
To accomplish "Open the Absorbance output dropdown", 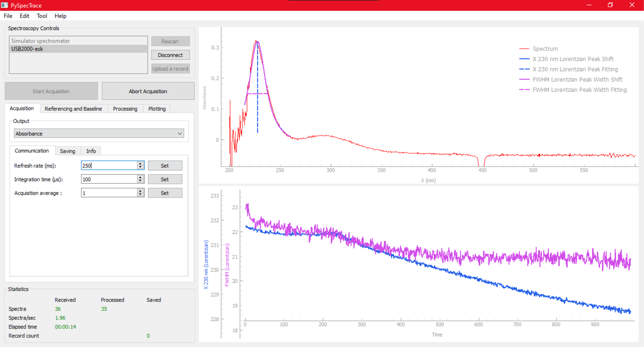I will (x=99, y=133).
